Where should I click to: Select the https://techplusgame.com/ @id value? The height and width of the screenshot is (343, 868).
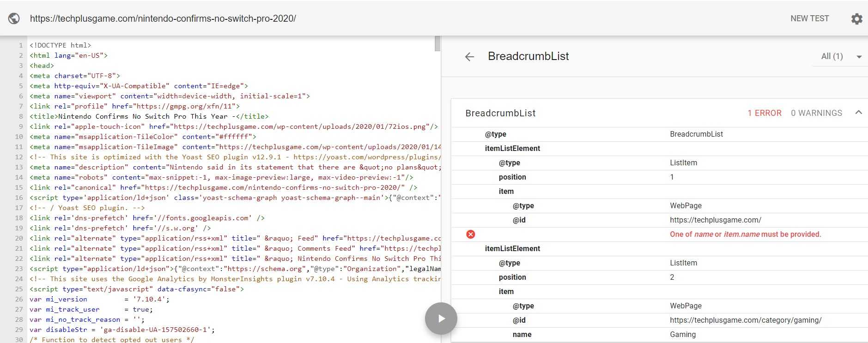click(716, 220)
